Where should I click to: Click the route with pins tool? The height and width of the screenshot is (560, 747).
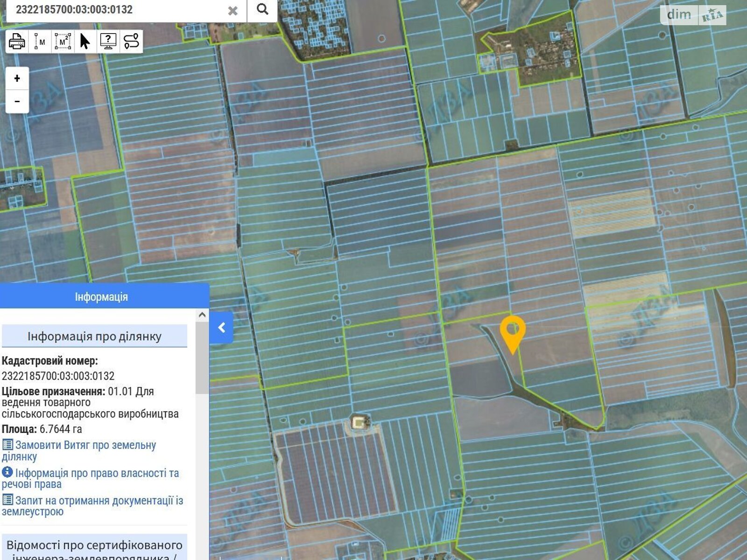tap(131, 42)
